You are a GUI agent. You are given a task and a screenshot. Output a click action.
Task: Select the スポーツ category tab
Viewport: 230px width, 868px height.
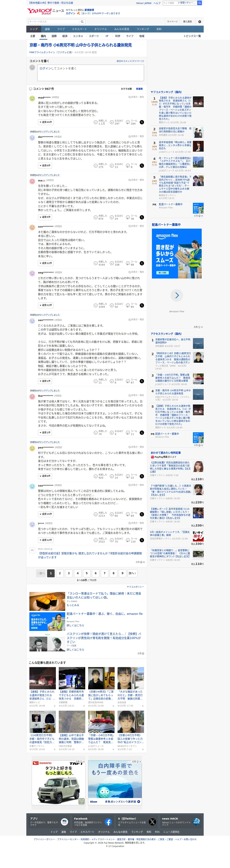click(94, 36)
